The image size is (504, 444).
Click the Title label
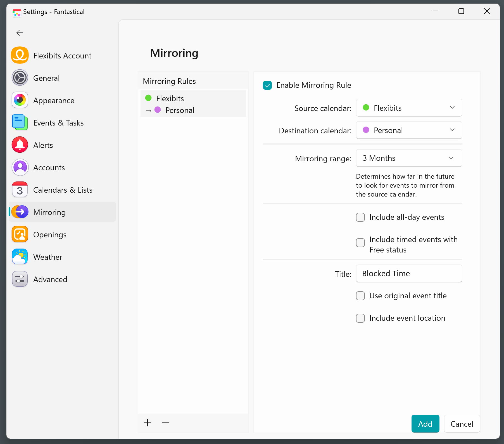click(x=343, y=274)
